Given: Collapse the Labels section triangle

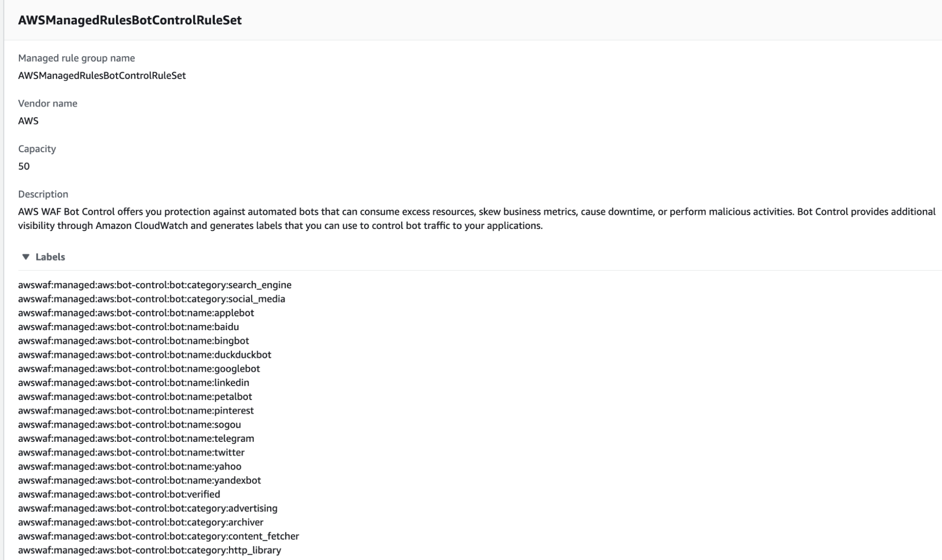Looking at the screenshot, I should coord(26,257).
